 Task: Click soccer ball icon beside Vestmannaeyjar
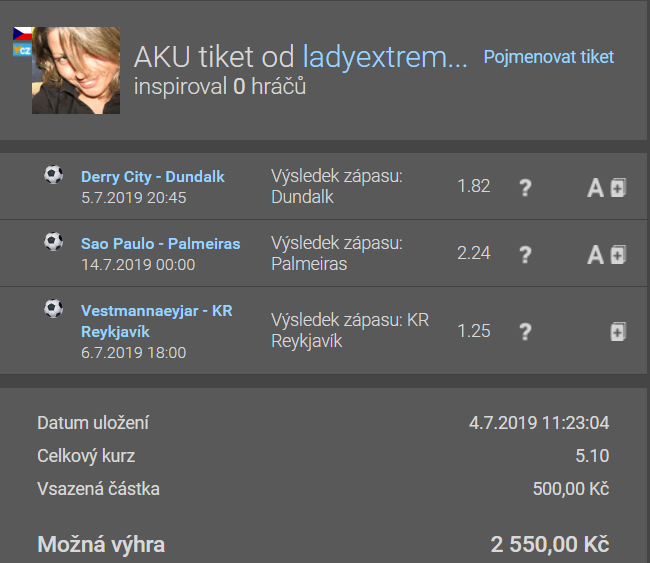53,309
